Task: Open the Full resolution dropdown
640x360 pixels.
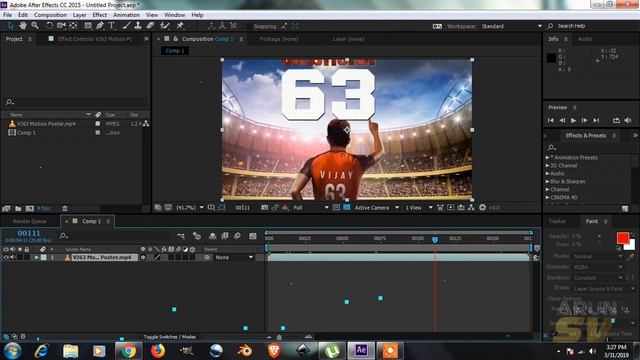Action: (311, 208)
